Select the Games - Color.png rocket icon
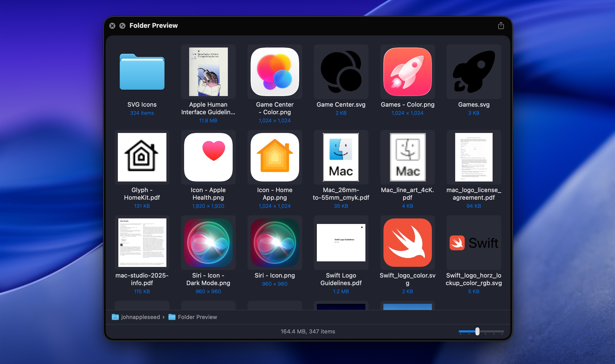This screenshot has height=364, width=615. click(x=407, y=72)
